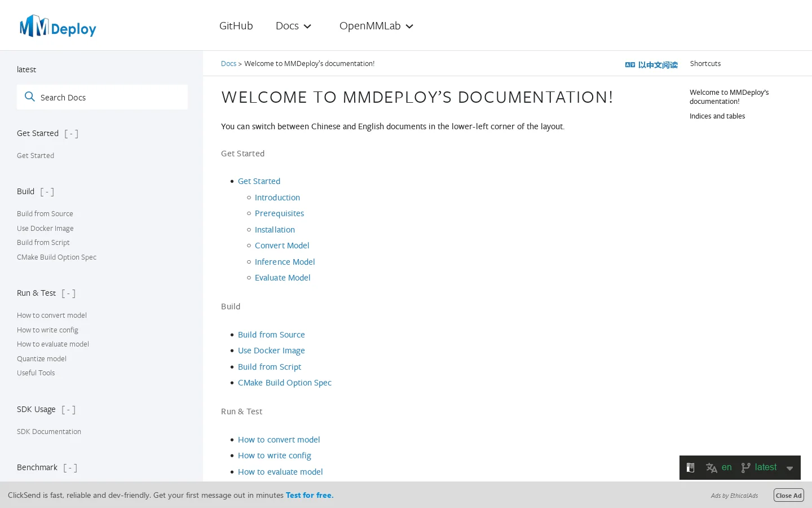This screenshot has width=812, height=508.
Task: Select CMake Build Option Spec in sidebar
Action: click(x=56, y=257)
